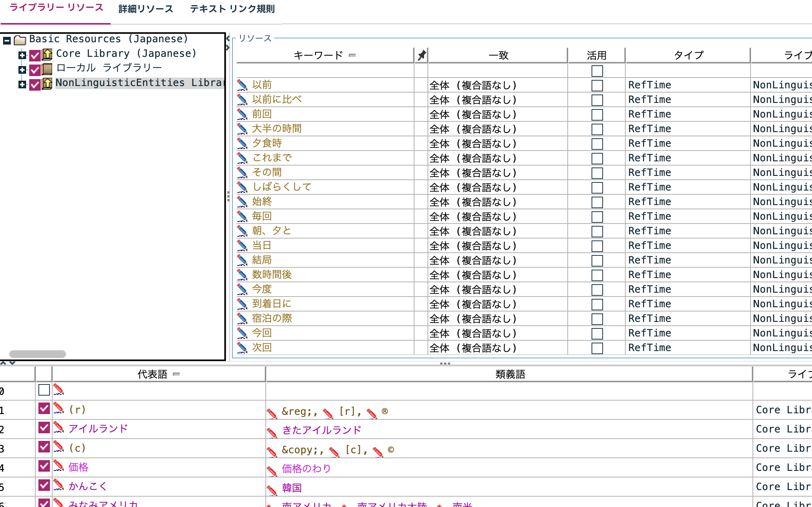
Task: Click the edit pencil icon beside 以前
Action: tap(242, 85)
